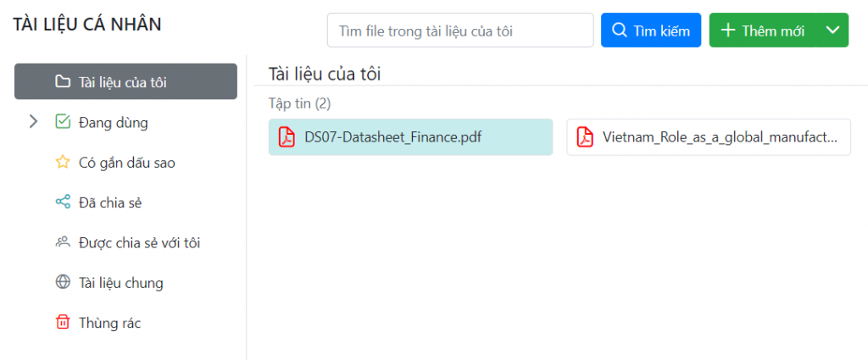Click the red trash icon for Thùng rác
This screenshot has width=868, height=360.
coord(63,323)
